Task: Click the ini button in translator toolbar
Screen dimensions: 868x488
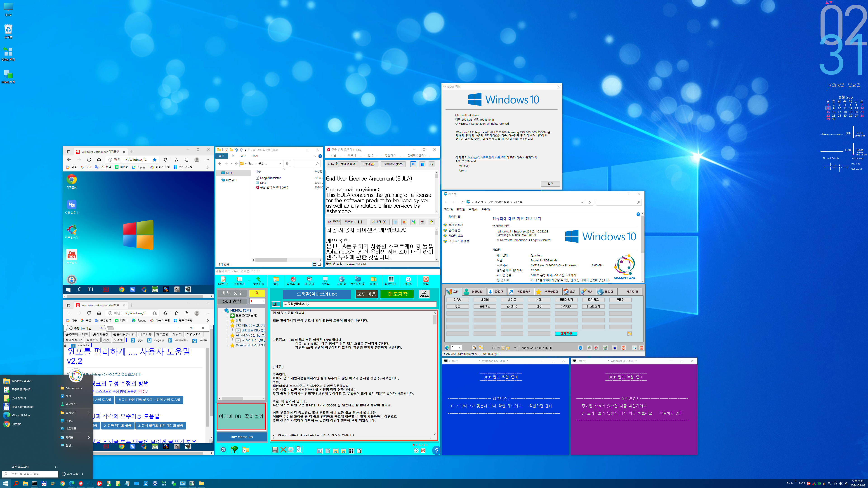Action: point(431,164)
